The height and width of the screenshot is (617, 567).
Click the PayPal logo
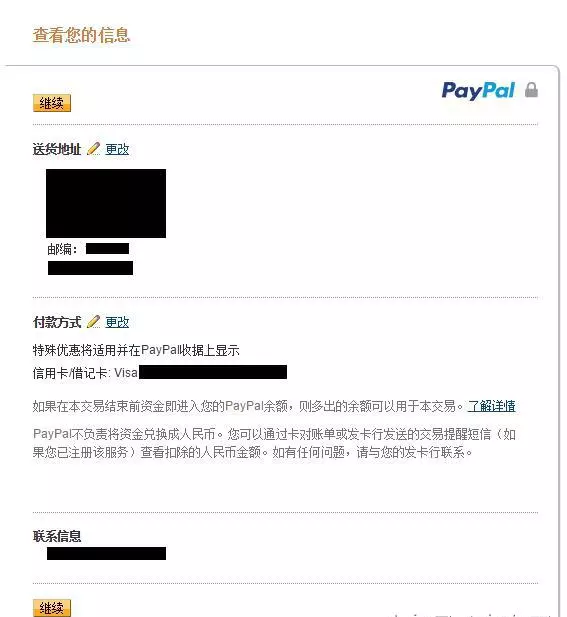[478, 91]
